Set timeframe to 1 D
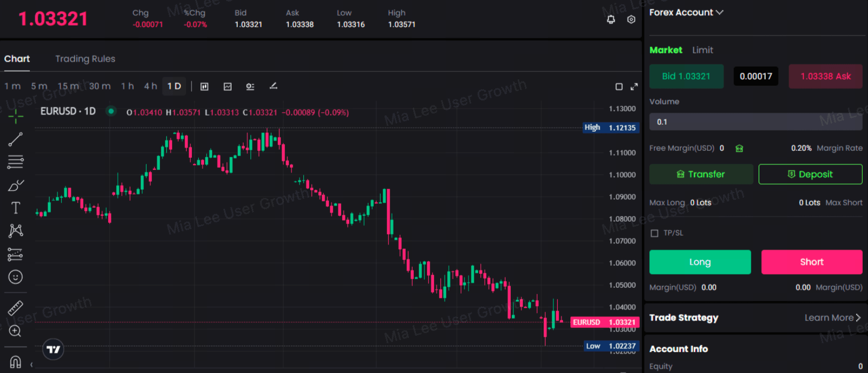 [174, 86]
